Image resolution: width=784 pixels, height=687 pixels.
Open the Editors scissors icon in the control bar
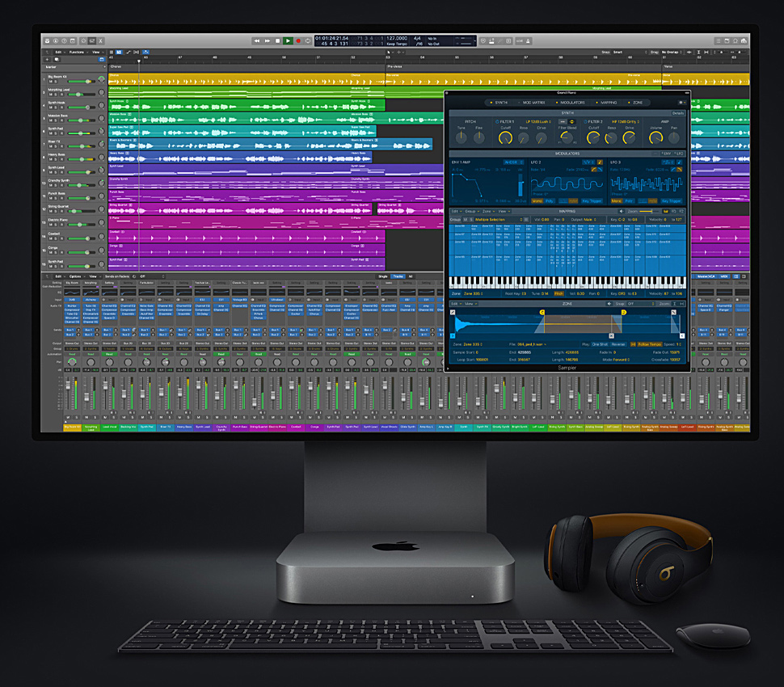click(100, 41)
